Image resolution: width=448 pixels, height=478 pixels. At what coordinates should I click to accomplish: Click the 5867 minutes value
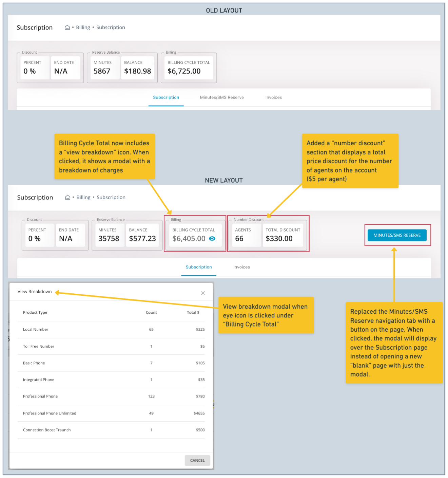point(102,71)
